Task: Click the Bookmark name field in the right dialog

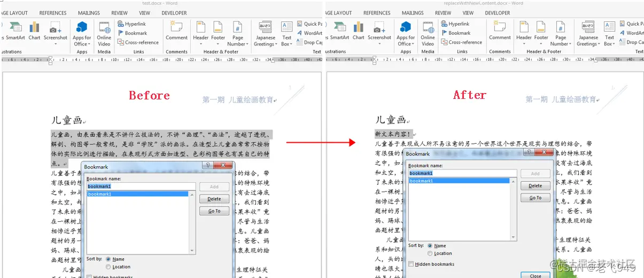Action: pos(462,173)
